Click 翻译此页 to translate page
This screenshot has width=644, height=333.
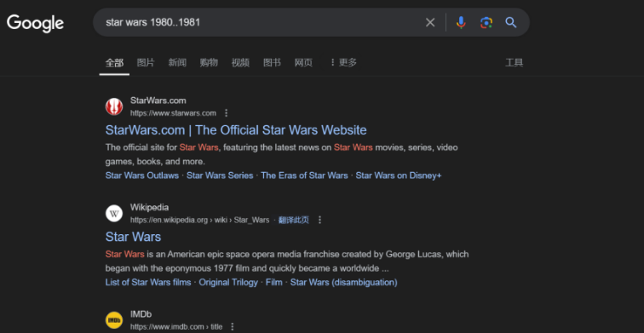pos(294,220)
